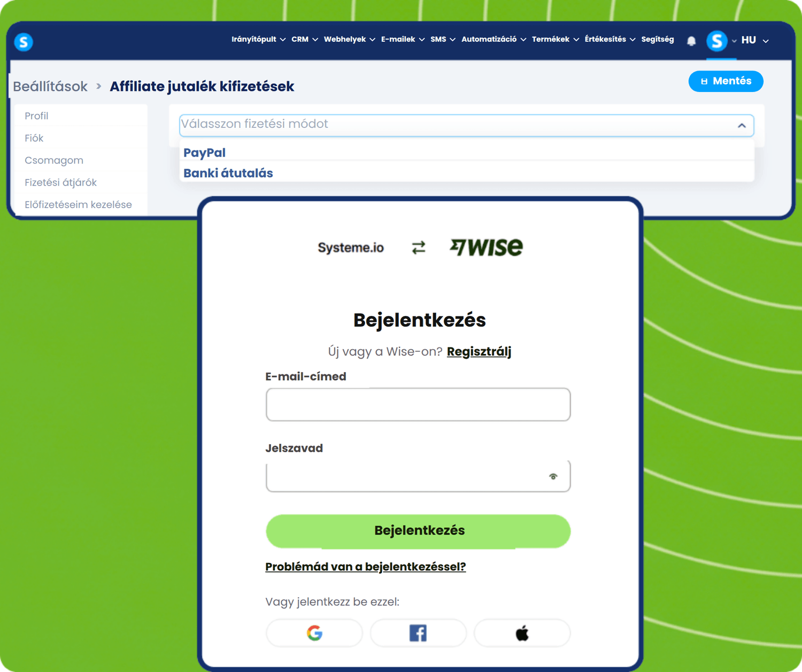The height and width of the screenshot is (672, 802).
Task: Open the HU language selector
Action: tap(754, 41)
